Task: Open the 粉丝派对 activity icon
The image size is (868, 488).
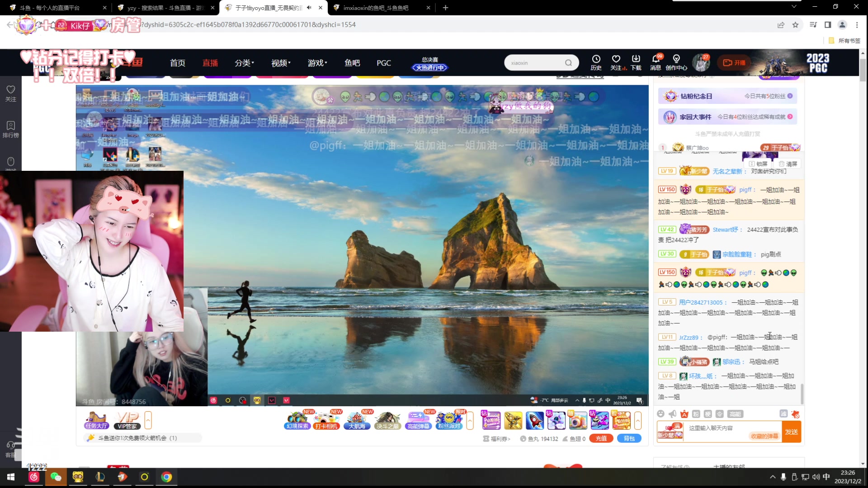Action: (449, 420)
